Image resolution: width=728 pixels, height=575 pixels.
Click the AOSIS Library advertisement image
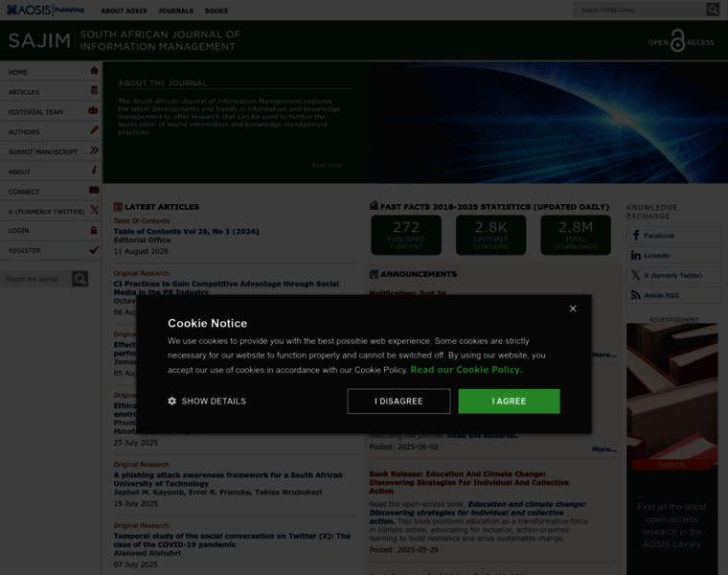pyautogui.click(x=671, y=448)
